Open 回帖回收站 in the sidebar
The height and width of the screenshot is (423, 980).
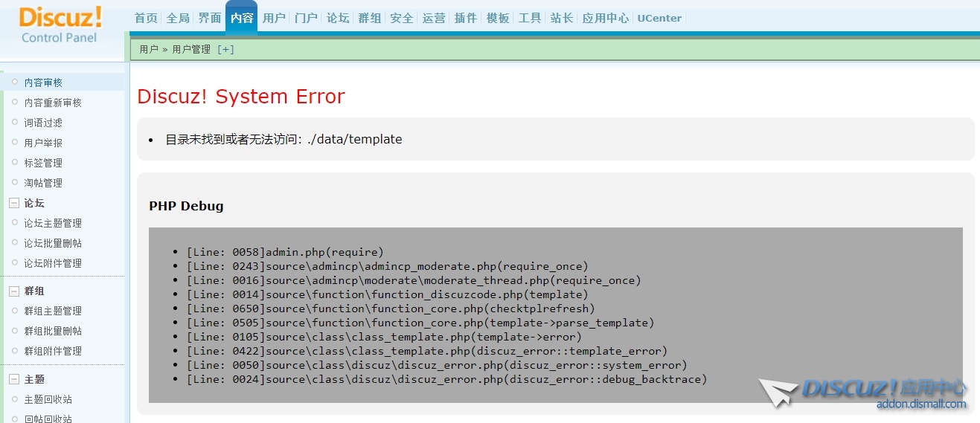pyautogui.click(x=48, y=419)
